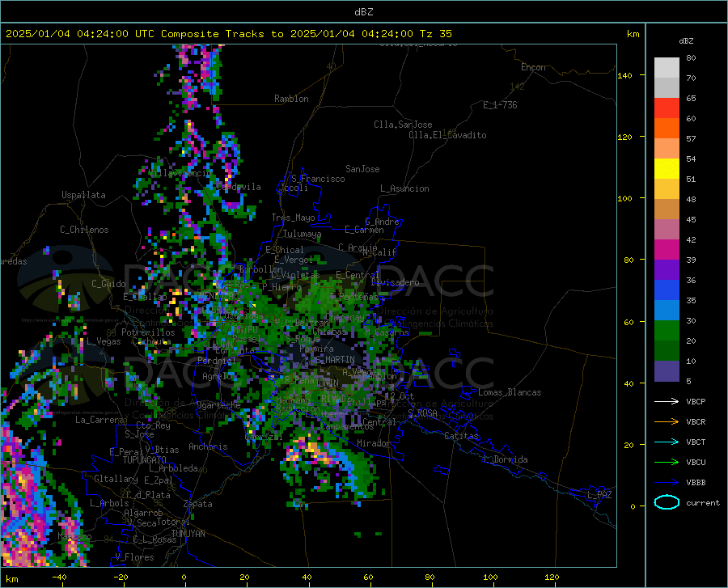The height and width of the screenshot is (588, 728).
Task: Click the 'Composite Tracks' header text
Action: tap(213, 34)
